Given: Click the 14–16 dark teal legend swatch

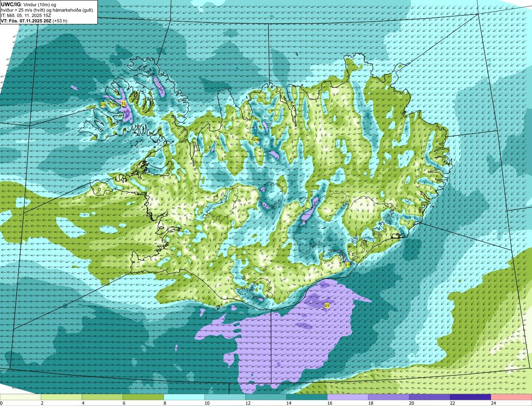Looking at the screenshot, I should coord(307,397).
